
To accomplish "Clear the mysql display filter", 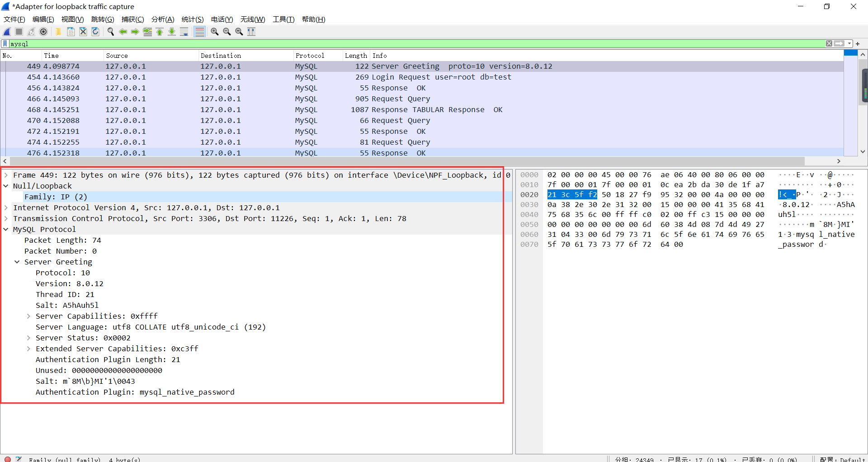I will [x=829, y=43].
